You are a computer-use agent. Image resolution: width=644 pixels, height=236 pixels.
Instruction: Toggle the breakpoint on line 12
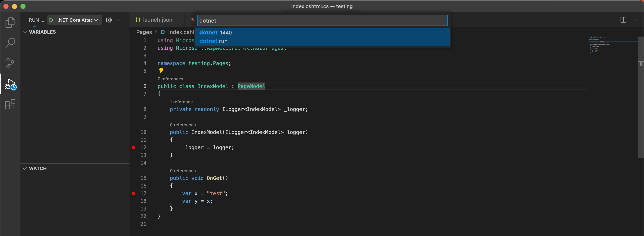click(133, 147)
